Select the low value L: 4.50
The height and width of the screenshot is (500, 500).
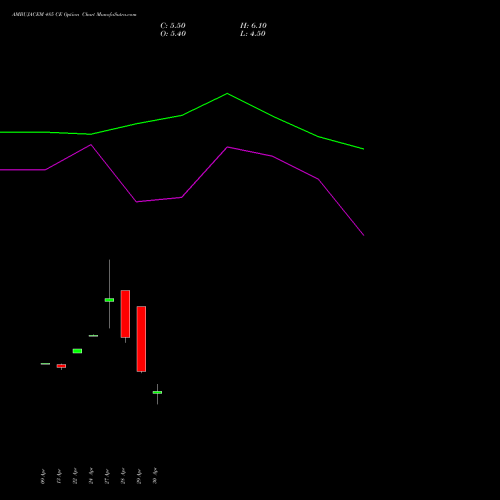click(253, 34)
